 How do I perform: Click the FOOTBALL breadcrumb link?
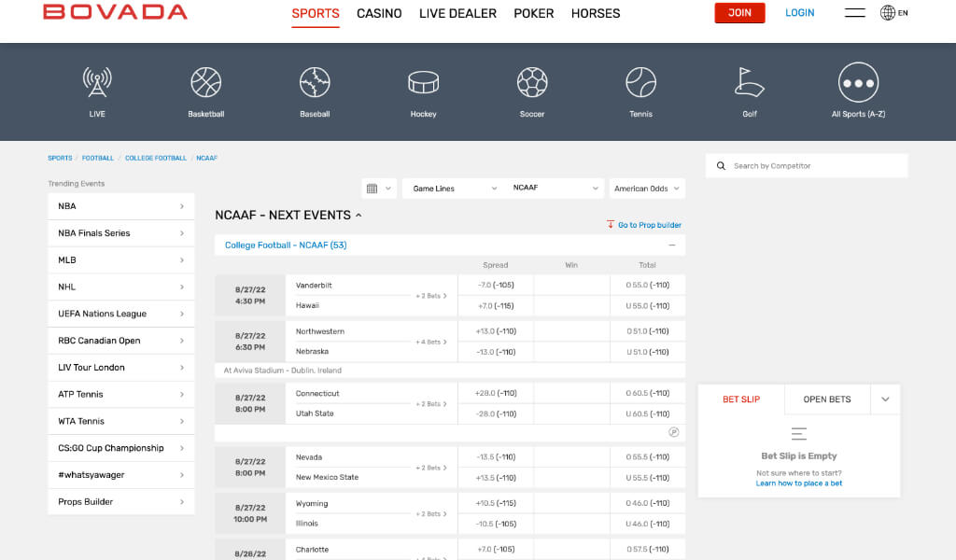pyautogui.click(x=97, y=158)
